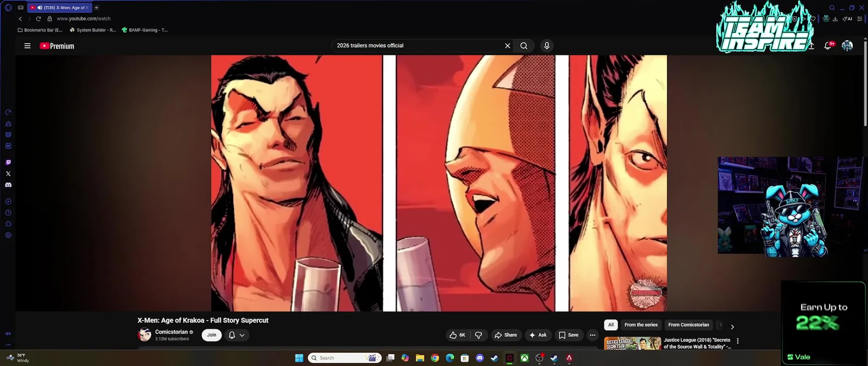868x366 pixels.
Task: Open YouTube guide hamburger menu
Action: pyautogui.click(x=27, y=46)
